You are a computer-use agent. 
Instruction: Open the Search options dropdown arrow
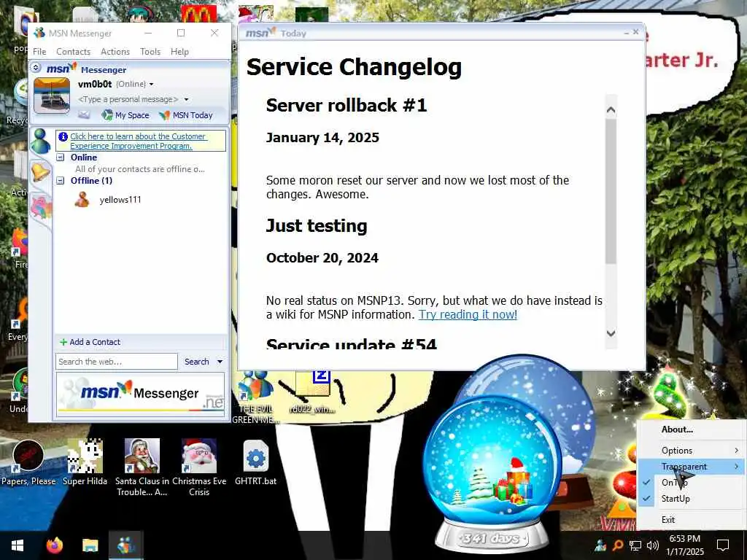[x=220, y=362]
